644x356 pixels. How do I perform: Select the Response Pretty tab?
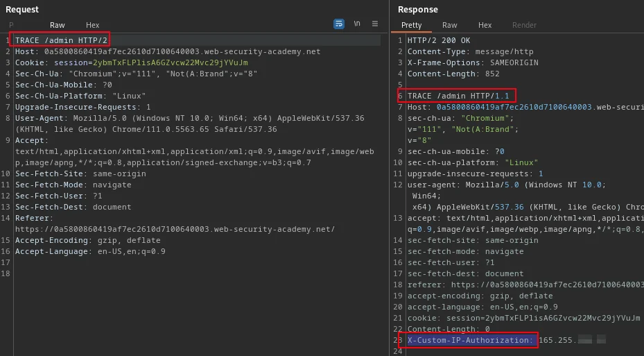(411, 25)
